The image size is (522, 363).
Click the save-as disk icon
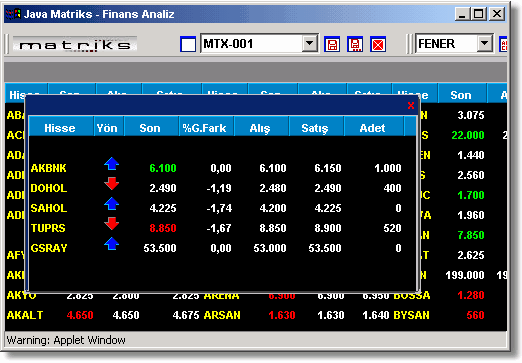point(355,44)
